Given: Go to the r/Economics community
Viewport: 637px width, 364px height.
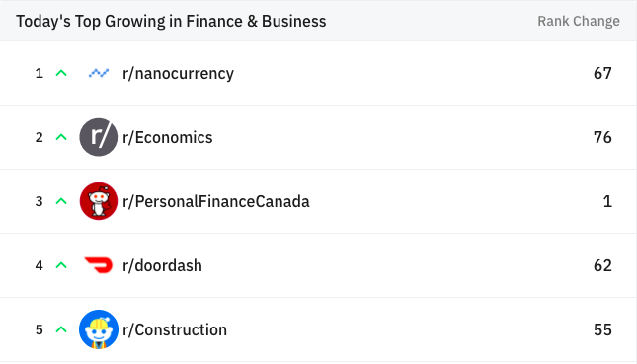Looking at the screenshot, I should pyautogui.click(x=167, y=137).
